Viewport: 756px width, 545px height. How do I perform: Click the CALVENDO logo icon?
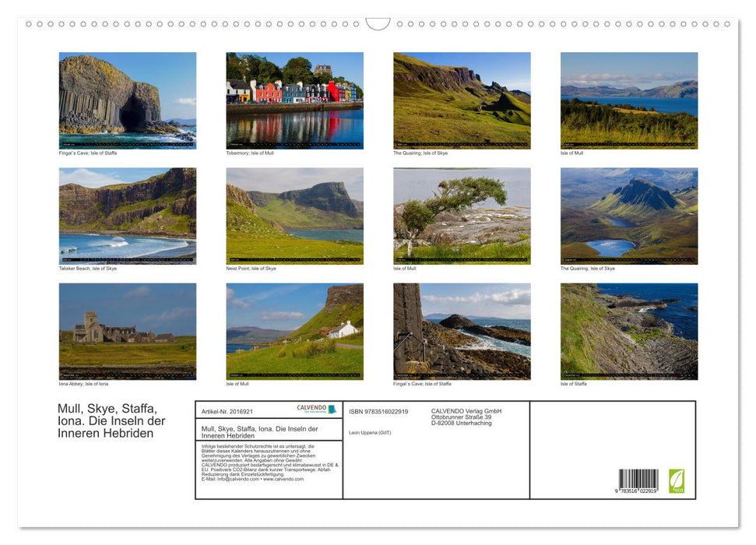(x=311, y=408)
